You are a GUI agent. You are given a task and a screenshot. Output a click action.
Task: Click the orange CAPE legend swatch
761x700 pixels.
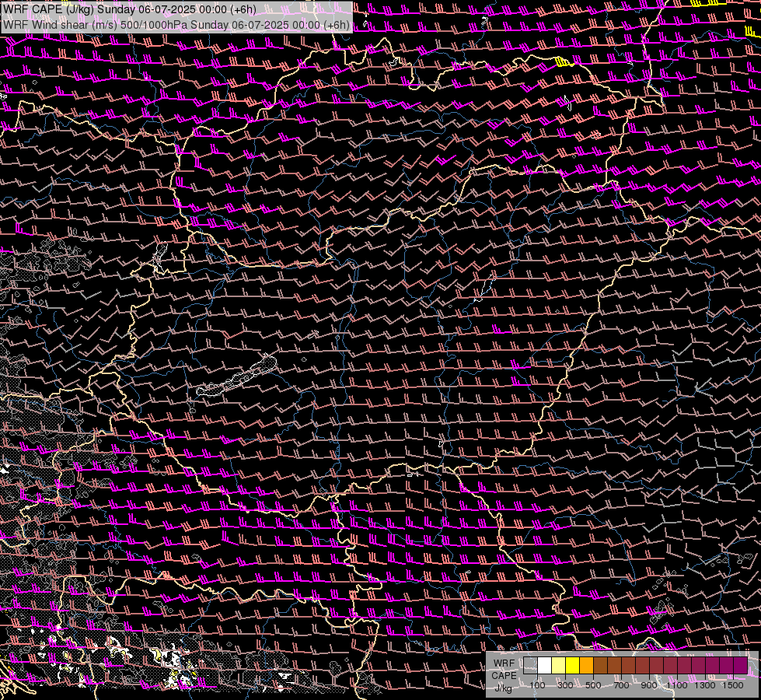(x=587, y=665)
